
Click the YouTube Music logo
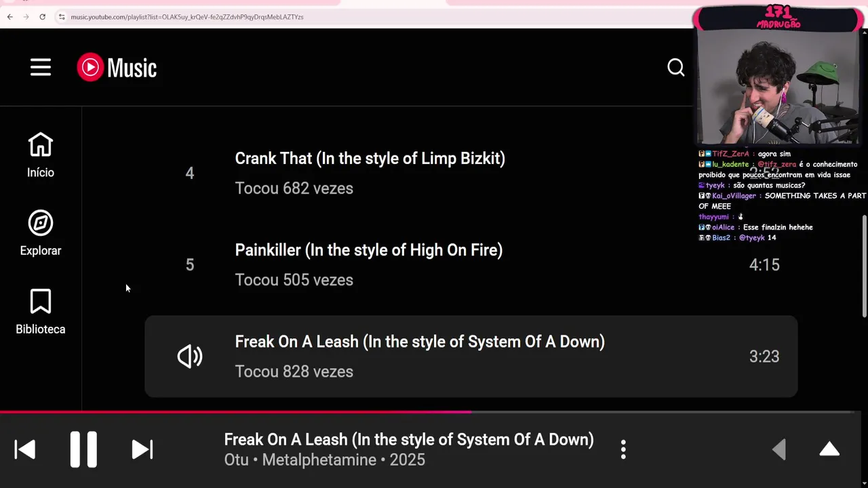(117, 67)
